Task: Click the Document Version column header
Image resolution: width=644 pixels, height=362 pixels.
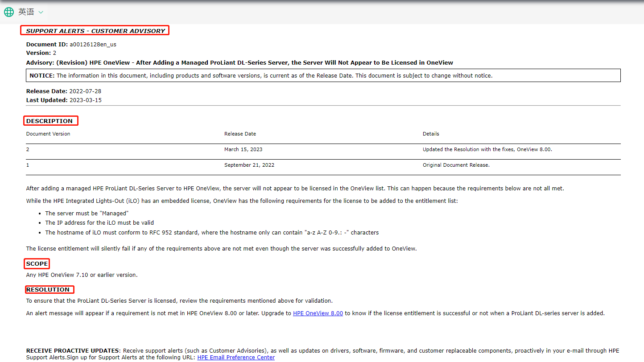Action: [x=48, y=134]
